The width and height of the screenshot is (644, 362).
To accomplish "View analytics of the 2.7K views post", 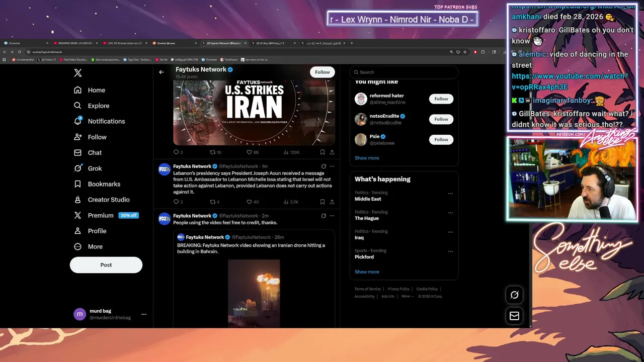I will point(291,202).
